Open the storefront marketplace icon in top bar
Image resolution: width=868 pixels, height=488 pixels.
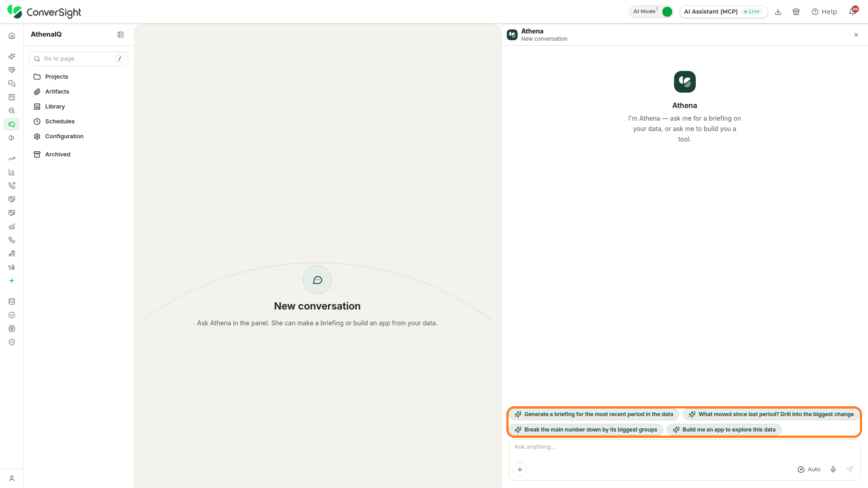click(796, 12)
